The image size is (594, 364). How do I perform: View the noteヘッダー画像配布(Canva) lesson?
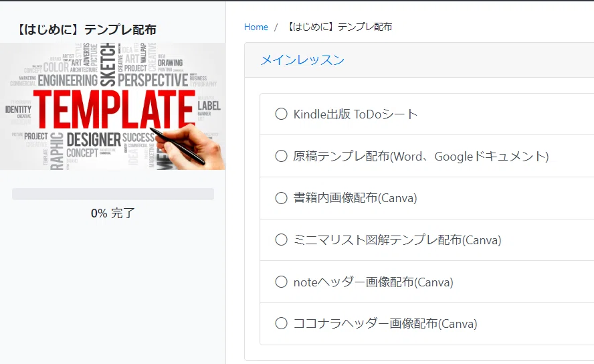click(373, 282)
